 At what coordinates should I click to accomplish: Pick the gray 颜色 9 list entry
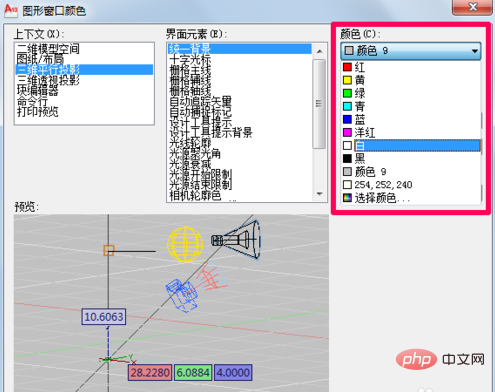411,172
